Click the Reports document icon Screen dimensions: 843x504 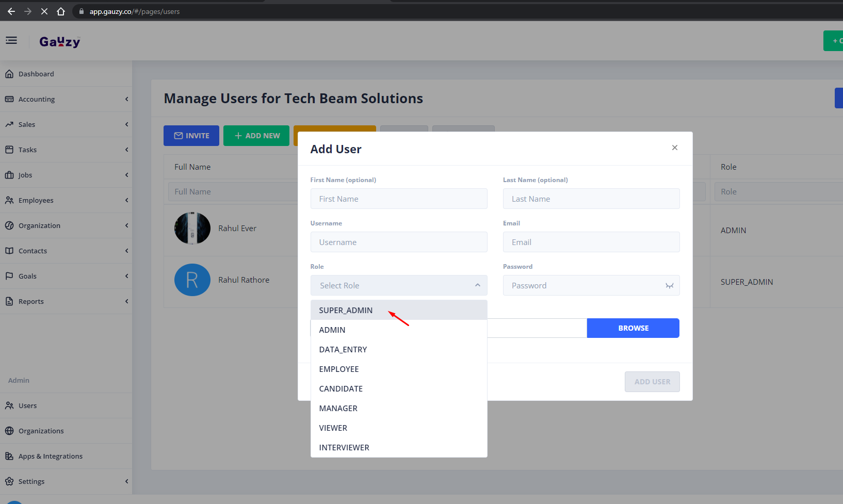tap(9, 301)
